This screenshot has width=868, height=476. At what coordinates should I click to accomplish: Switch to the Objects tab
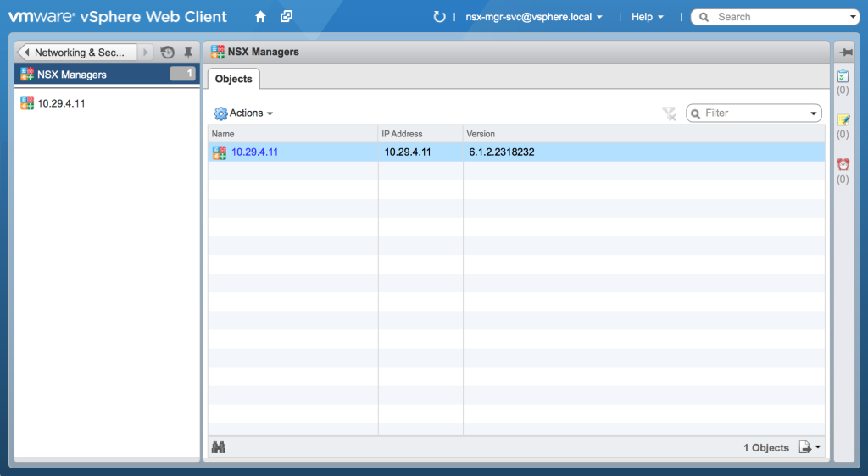pos(234,79)
